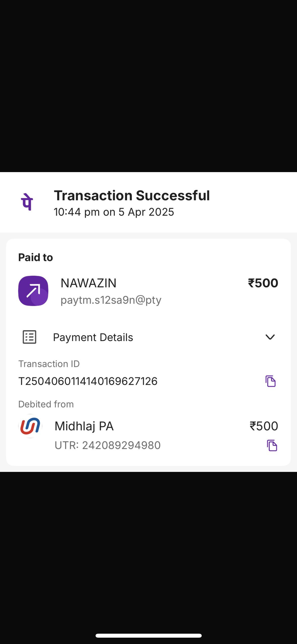
Task: Click the UTR: 242089294980 text
Action: tap(107, 445)
